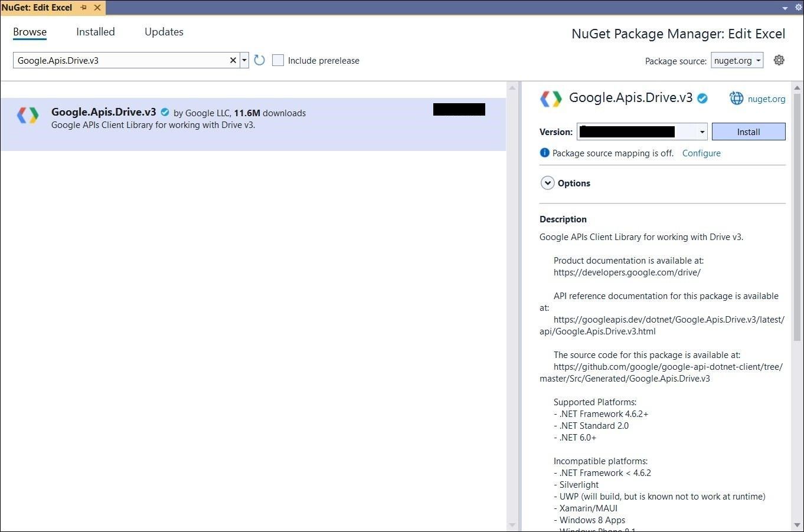Switch to the Updates tab
The image size is (804, 532).
[x=164, y=32]
